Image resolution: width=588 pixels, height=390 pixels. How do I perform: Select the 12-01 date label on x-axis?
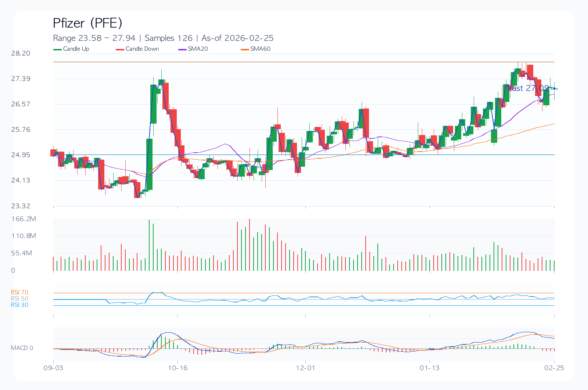[x=305, y=368]
